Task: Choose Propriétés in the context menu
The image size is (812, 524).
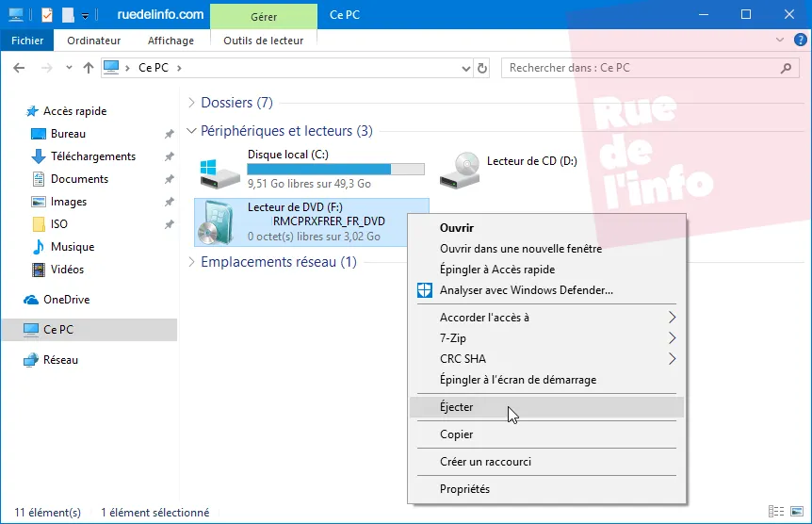Action: 547,489
